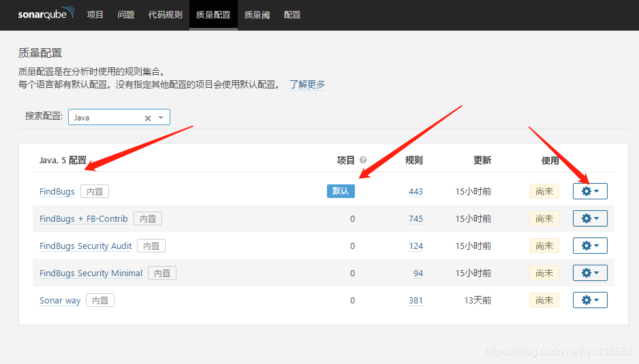This screenshot has height=364, width=639.
Task: Click project count 0 in Sonar way row
Action: (352, 301)
